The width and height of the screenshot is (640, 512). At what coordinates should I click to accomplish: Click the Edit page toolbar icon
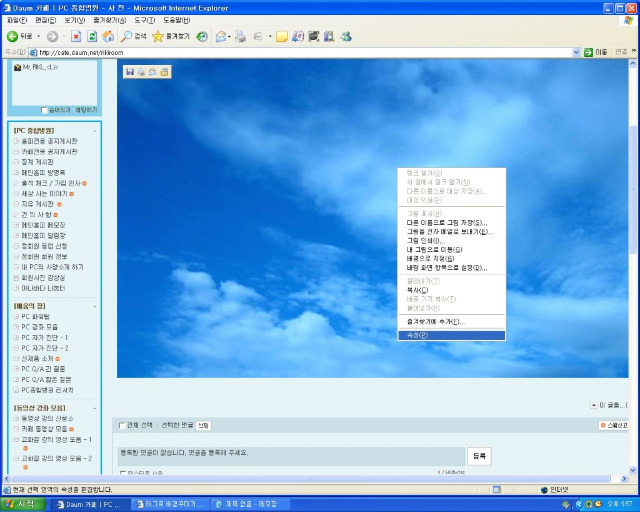coord(258,37)
